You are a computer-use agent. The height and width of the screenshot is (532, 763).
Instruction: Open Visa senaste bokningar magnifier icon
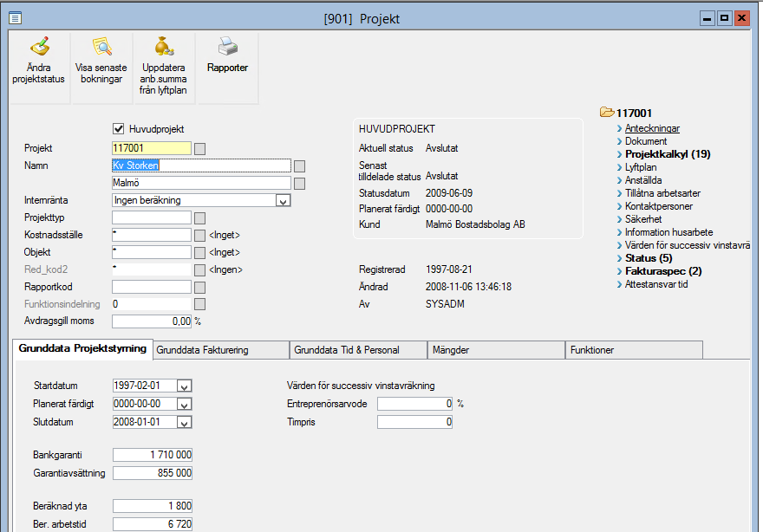coord(102,47)
